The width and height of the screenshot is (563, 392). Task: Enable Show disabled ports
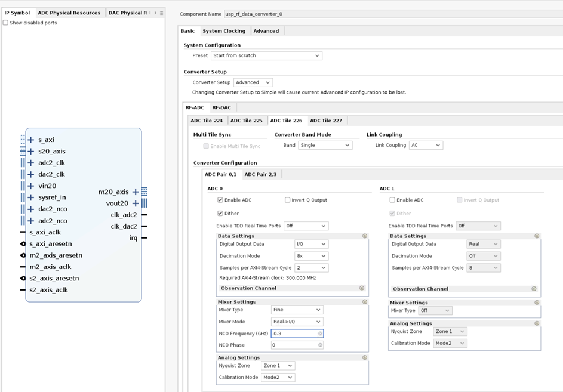click(x=5, y=22)
